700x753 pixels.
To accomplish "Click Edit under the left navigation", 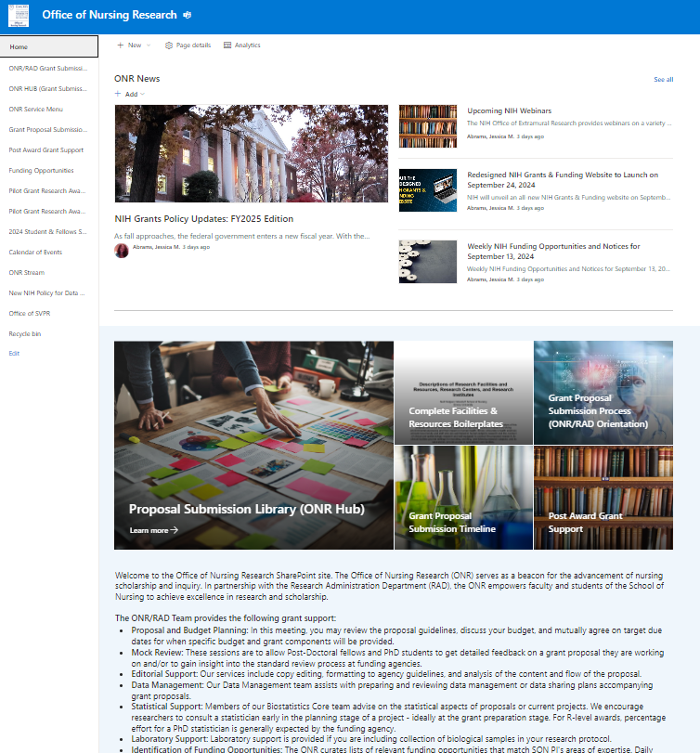I will 14,353.
